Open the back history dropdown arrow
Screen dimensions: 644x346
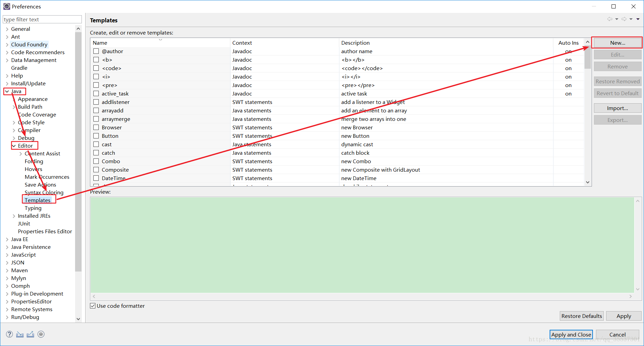(x=617, y=19)
